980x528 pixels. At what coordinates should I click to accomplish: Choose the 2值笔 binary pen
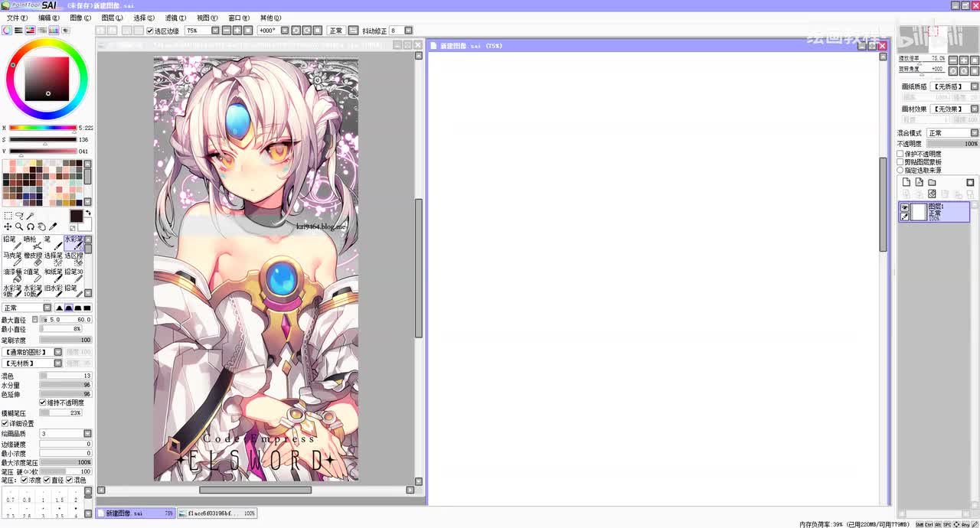(33, 275)
